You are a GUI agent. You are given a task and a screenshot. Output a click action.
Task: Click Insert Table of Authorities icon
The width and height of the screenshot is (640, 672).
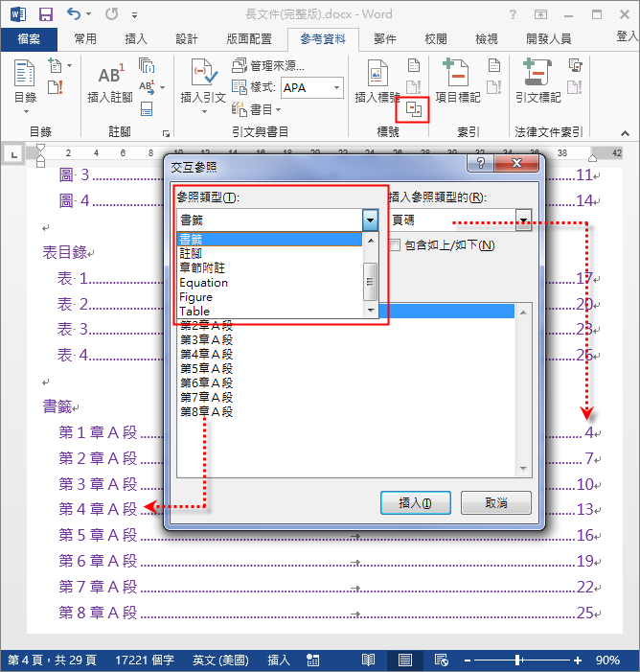click(x=575, y=65)
